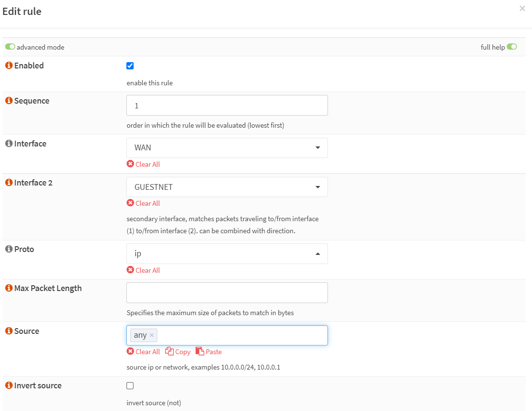Click the info icon next to Invert source
Image resolution: width=532 pixels, height=411 pixels.
(x=8, y=385)
